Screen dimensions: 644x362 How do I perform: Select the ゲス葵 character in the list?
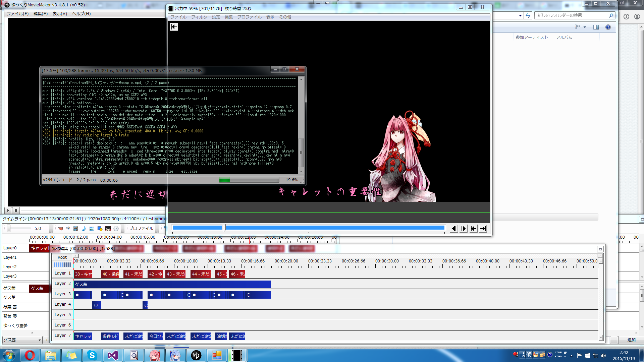click(15, 298)
